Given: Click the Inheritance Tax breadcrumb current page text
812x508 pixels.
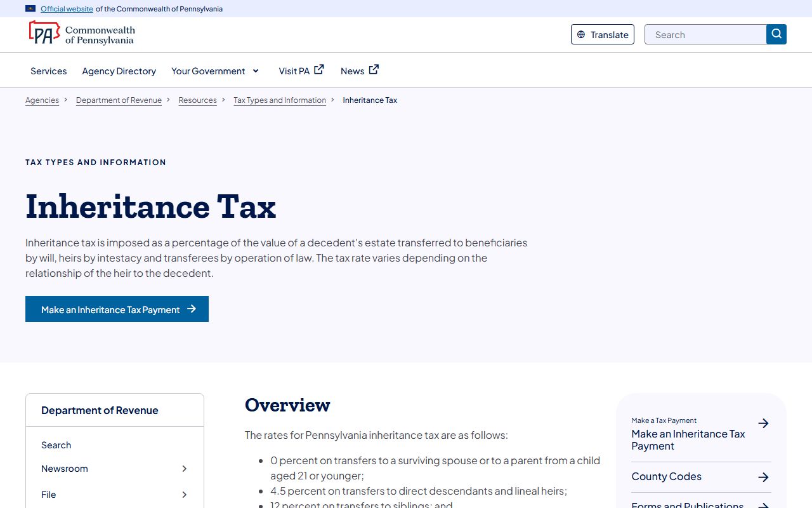Looking at the screenshot, I should (370, 100).
